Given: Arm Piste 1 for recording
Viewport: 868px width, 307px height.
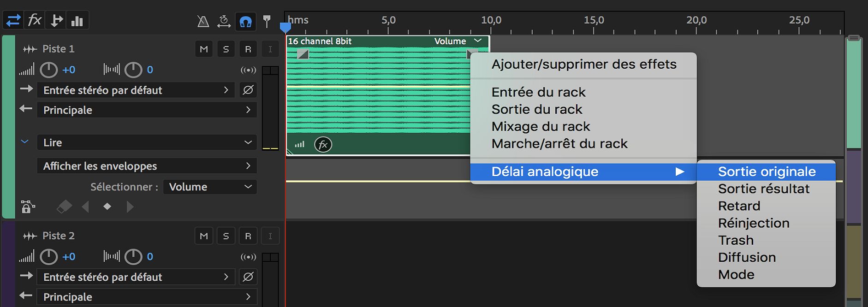Looking at the screenshot, I should tap(248, 49).
